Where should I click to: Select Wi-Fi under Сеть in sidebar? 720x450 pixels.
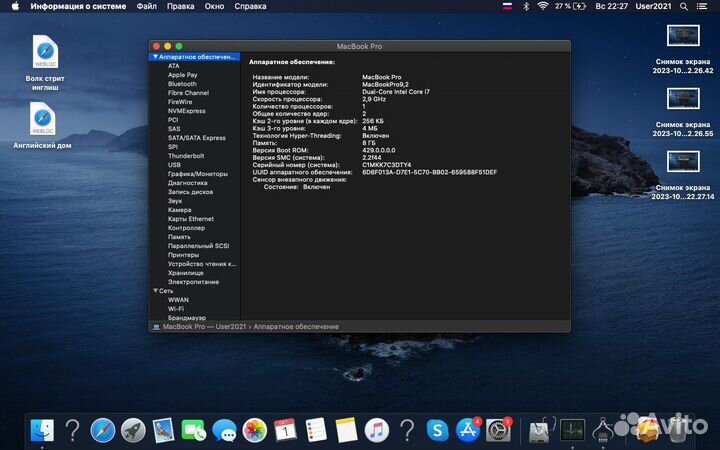(x=176, y=309)
